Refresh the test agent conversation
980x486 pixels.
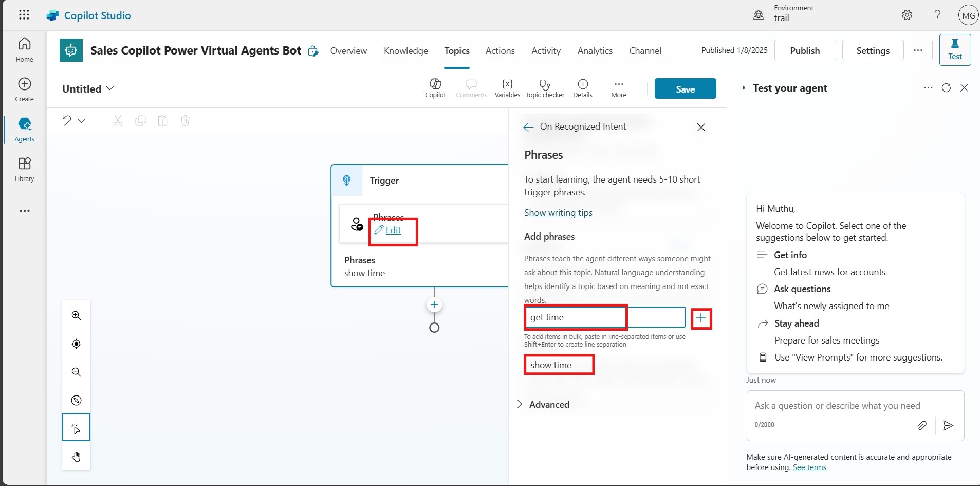coord(946,88)
